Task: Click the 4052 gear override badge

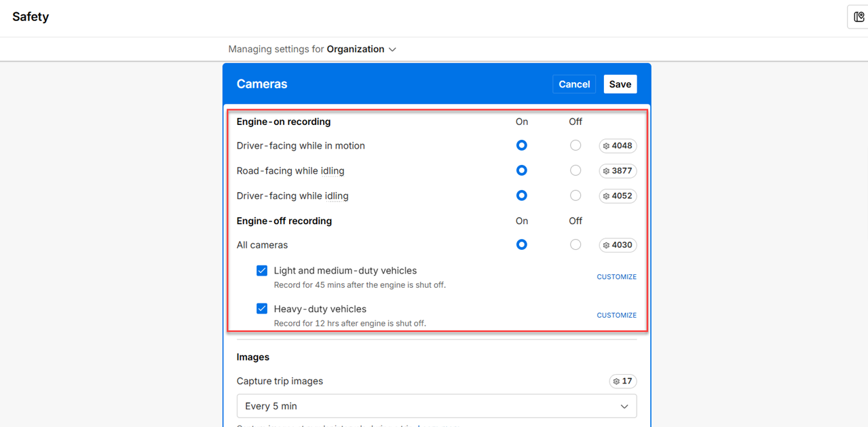Action: point(618,196)
